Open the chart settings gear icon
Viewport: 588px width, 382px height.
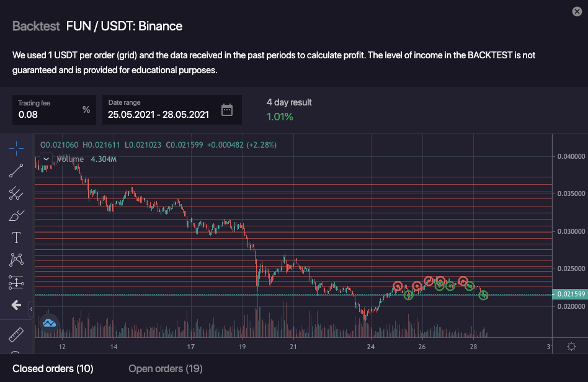tap(571, 346)
